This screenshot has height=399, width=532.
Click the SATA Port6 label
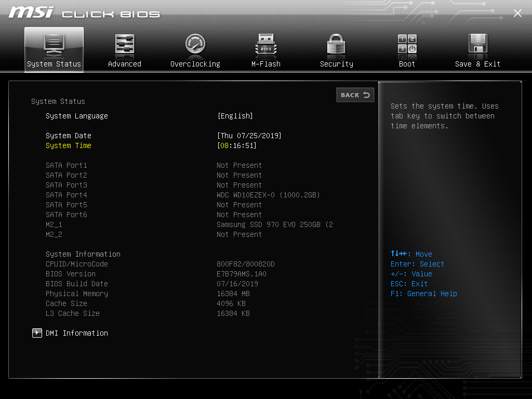66,215
